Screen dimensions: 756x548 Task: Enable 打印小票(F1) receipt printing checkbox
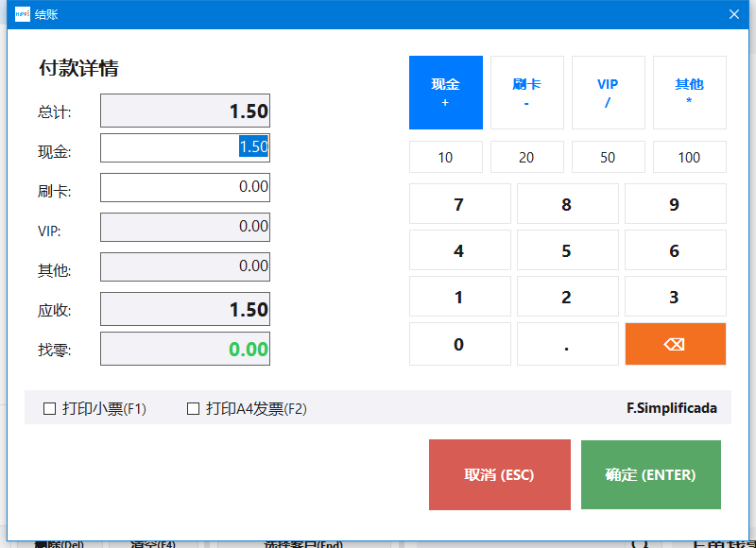point(50,409)
